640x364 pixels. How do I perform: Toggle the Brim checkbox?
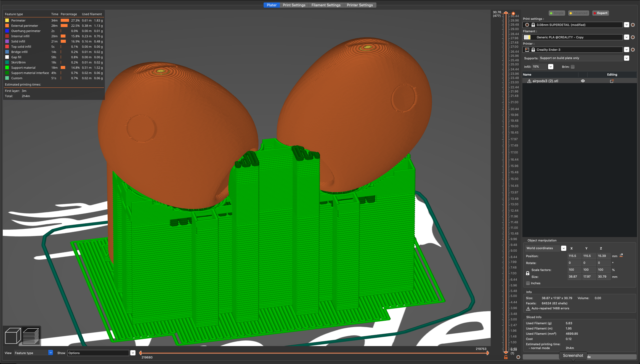click(573, 67)
